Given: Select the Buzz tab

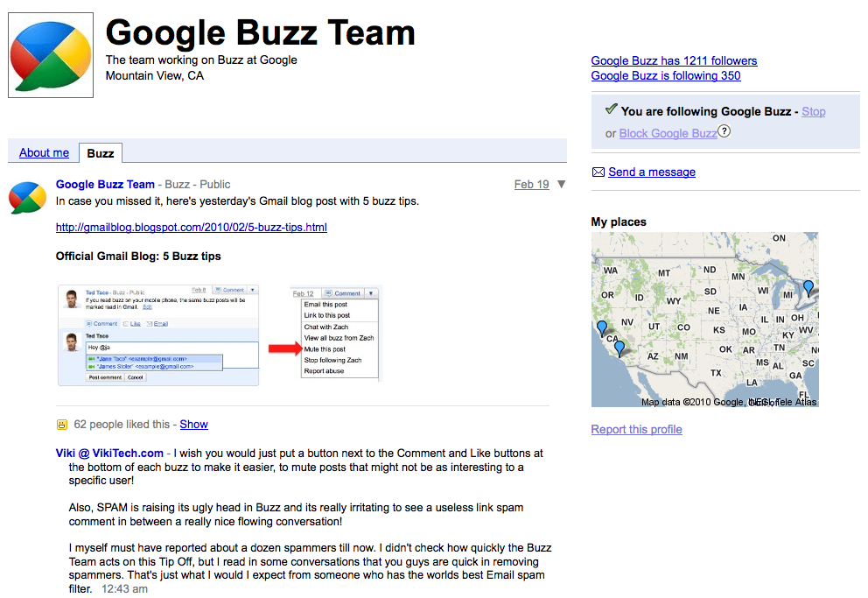Looking at the screenshot, I should click(x=101, y=153).
